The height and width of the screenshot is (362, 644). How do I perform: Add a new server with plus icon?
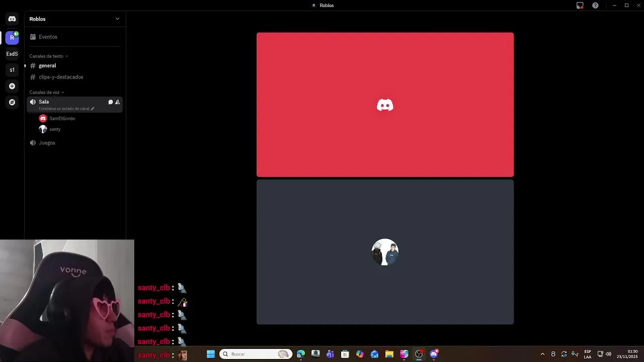pos(12,86)
